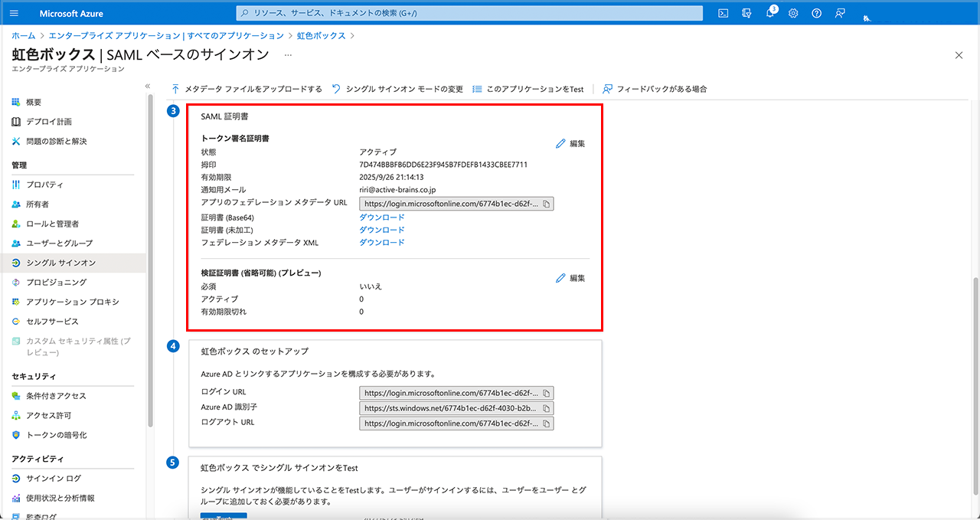Copy the ログイン URL value
Image resolution: width=980 pixels, height=520 pixels.
point(546,393)
